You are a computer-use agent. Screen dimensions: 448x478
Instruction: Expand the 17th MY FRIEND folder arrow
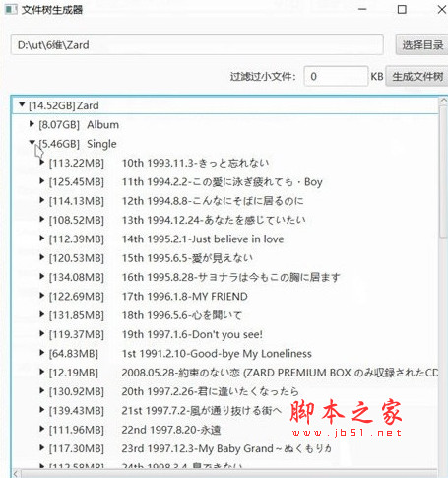[41, 296]
